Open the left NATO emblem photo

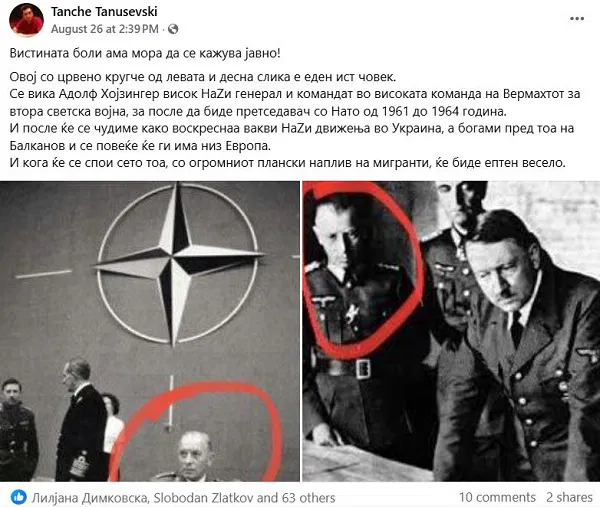coord(150,331)
